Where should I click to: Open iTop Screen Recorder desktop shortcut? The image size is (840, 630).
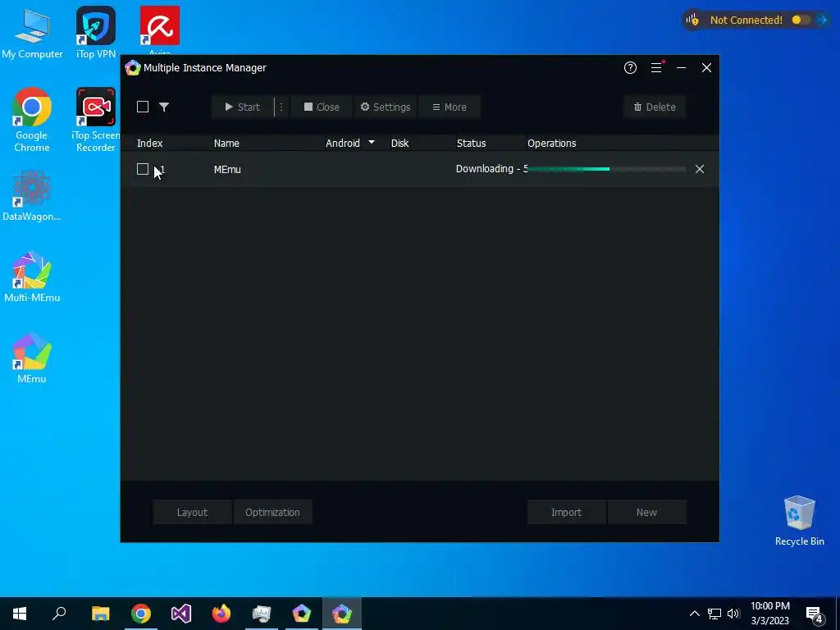(95, 120)
